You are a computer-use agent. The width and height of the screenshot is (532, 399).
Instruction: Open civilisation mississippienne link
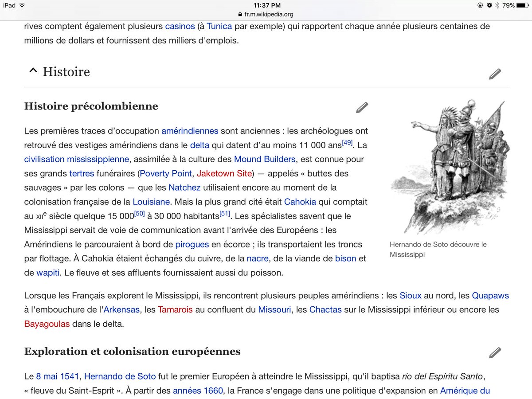77,159
